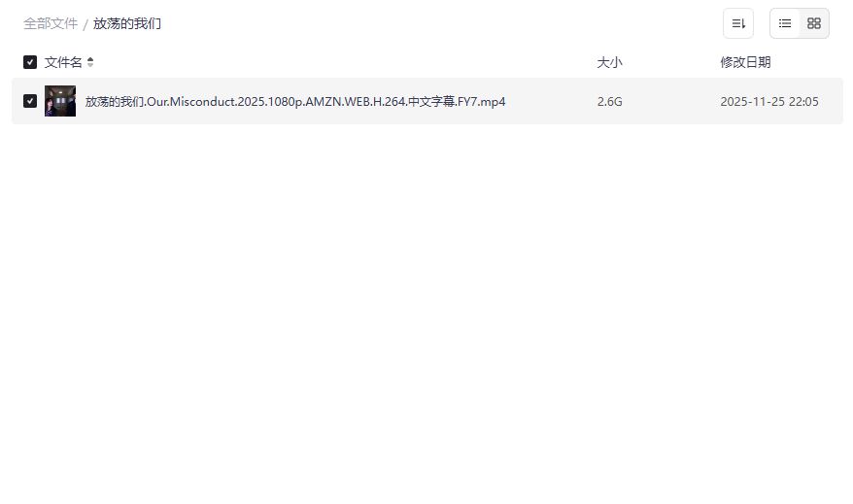Open the video thumbnail preview
Viewport: 853px width, 504px height.
60,101
